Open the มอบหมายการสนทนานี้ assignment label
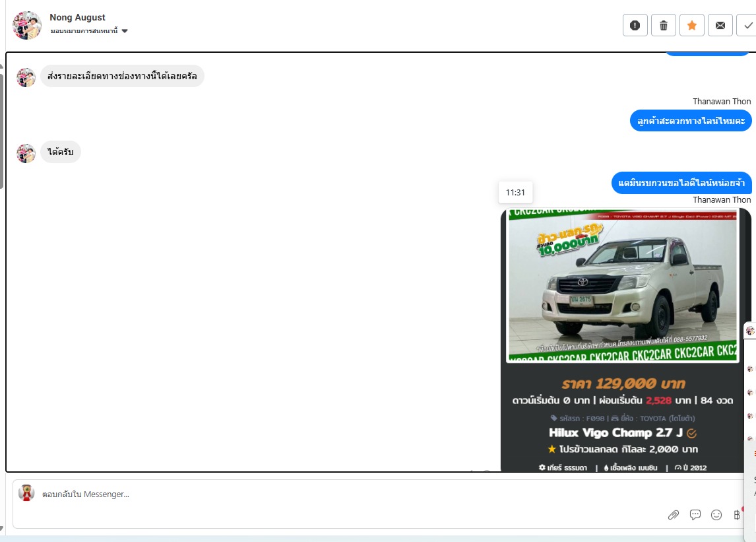Viewport: 756px width, 542px height. coord(84,31)
